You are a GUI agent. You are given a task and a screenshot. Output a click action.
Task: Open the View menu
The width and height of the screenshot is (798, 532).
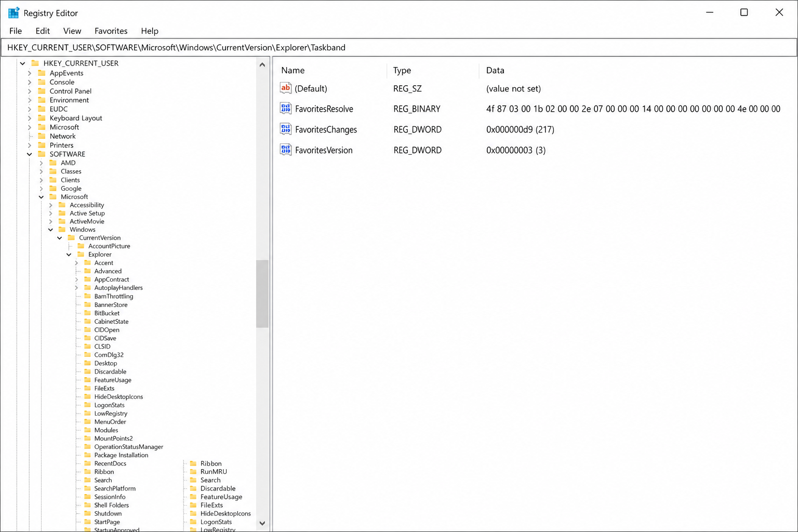(x=72, y=31)
